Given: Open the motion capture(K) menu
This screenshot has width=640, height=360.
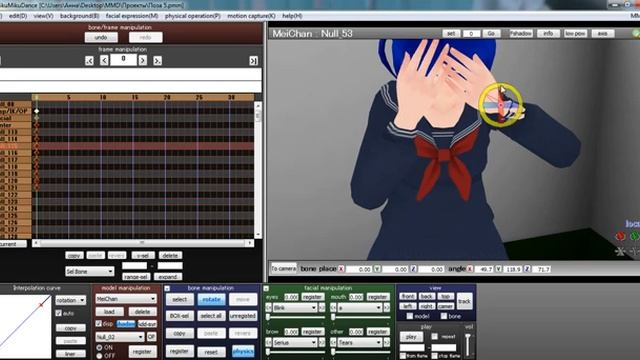Looking at the screenshot, I should pos(251,16).
